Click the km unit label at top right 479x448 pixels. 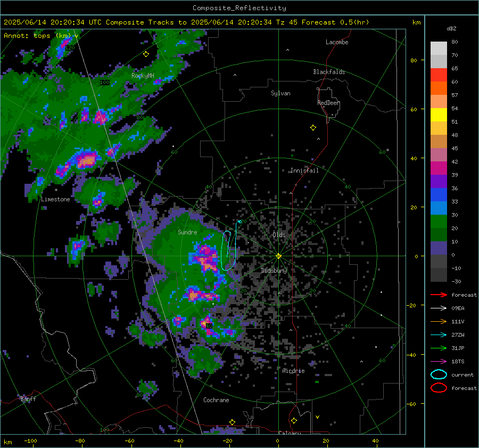point(416,22)
